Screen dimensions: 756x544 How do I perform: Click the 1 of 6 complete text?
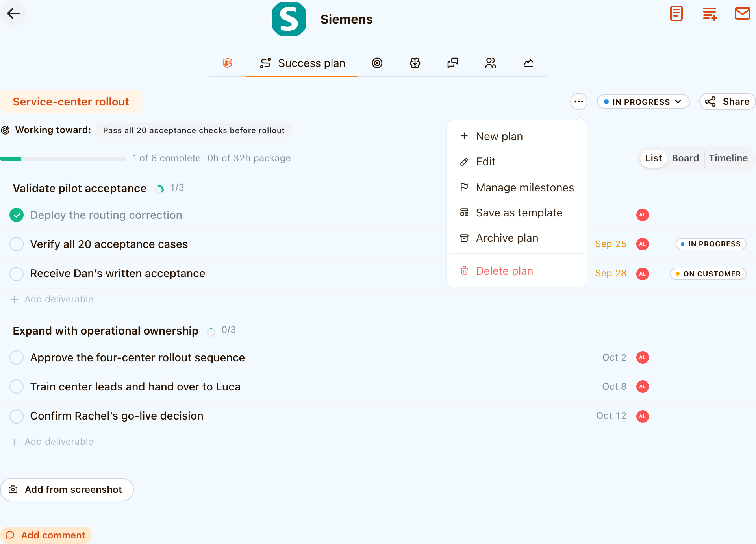(x=167, y=158)
